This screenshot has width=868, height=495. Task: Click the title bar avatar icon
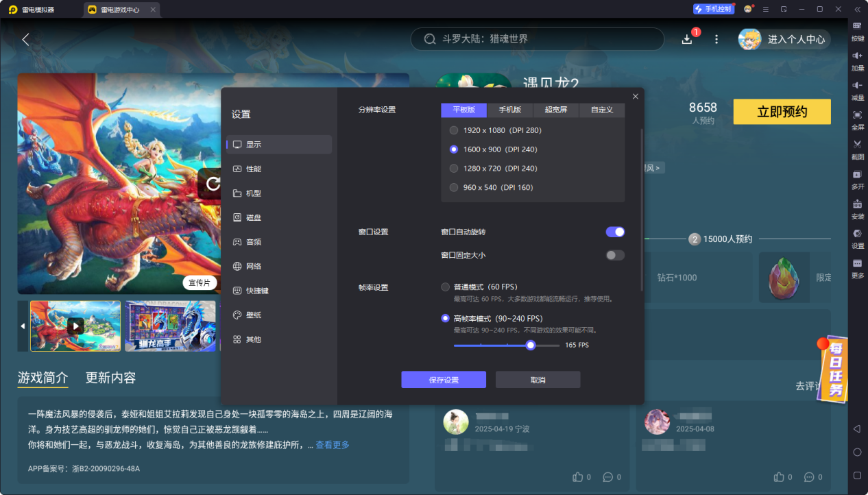click(748, 9)
